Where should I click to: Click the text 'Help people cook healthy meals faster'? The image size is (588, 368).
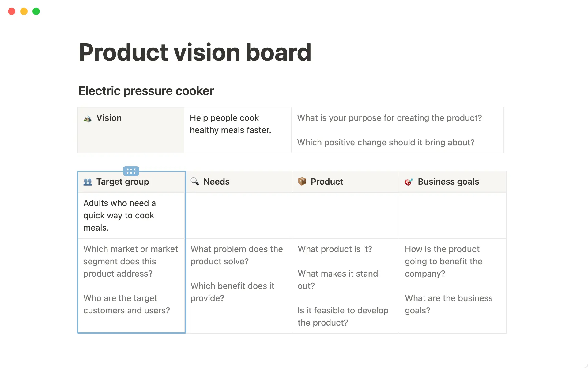(231, 124)
